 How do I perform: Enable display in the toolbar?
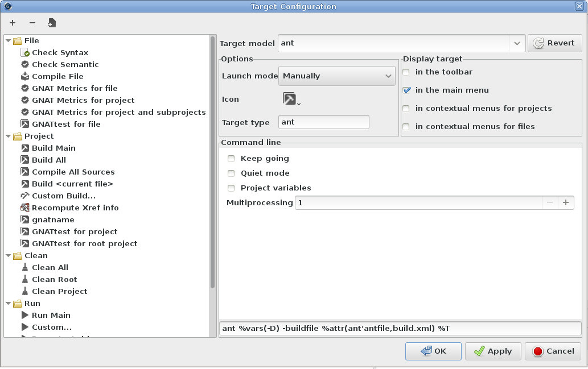tap(406, 72)
